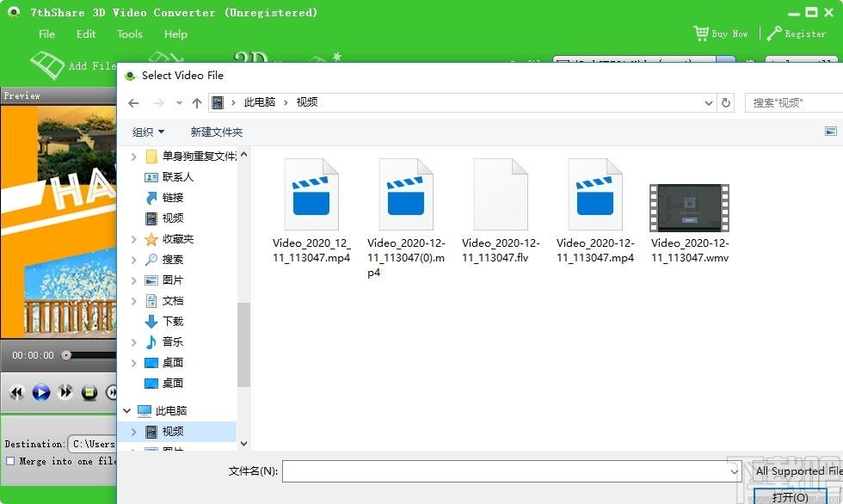Expand the 搜索 tree node

click(134, 260)
